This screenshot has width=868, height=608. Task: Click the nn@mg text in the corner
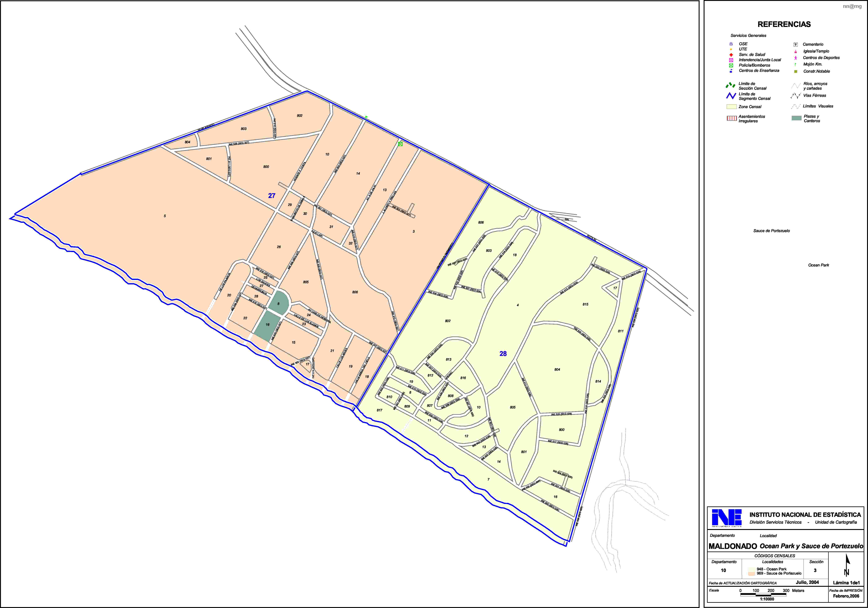[x=852, y=6]
